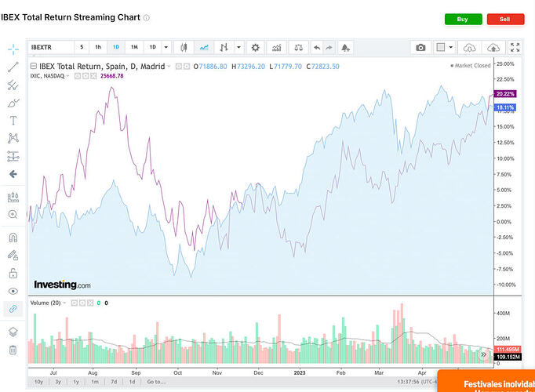Click the green Buy button

point(463,20)
